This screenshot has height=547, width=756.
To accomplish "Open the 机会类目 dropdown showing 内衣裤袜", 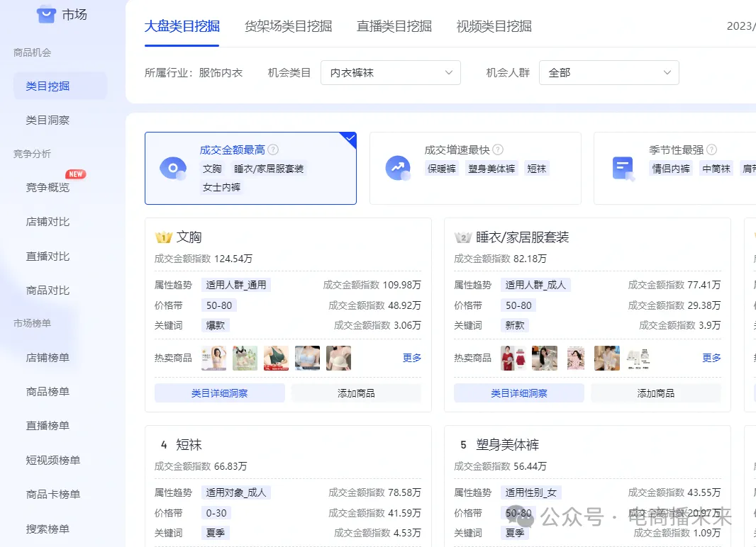I will [391, 73].
